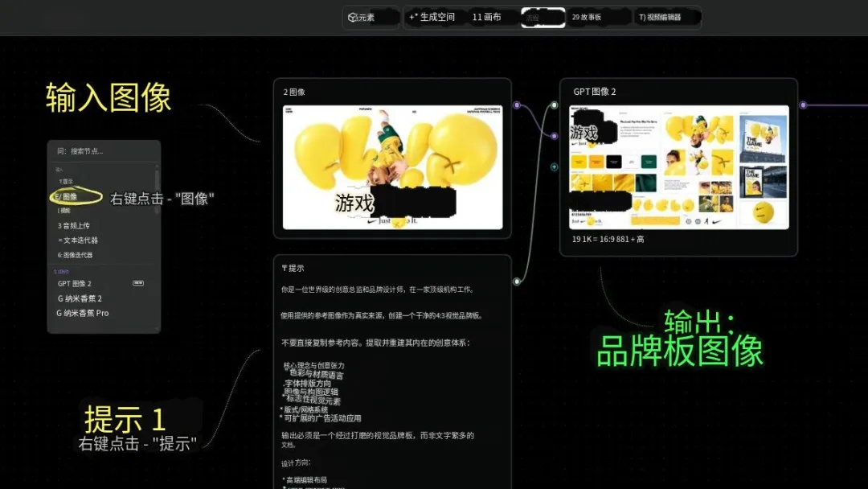Click prompt line 不要直接复制参考内容
The width and height of the screenshot is (868, 489).
pos(376,343)
